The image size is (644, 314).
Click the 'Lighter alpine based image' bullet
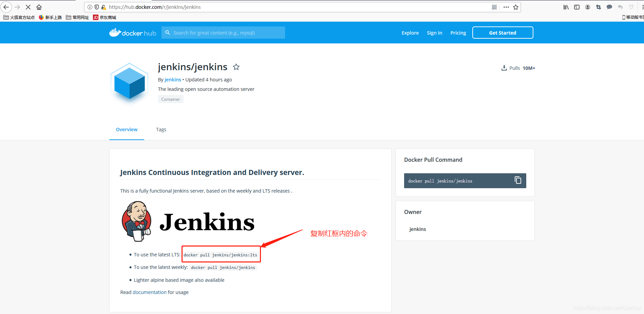(179, 280)
